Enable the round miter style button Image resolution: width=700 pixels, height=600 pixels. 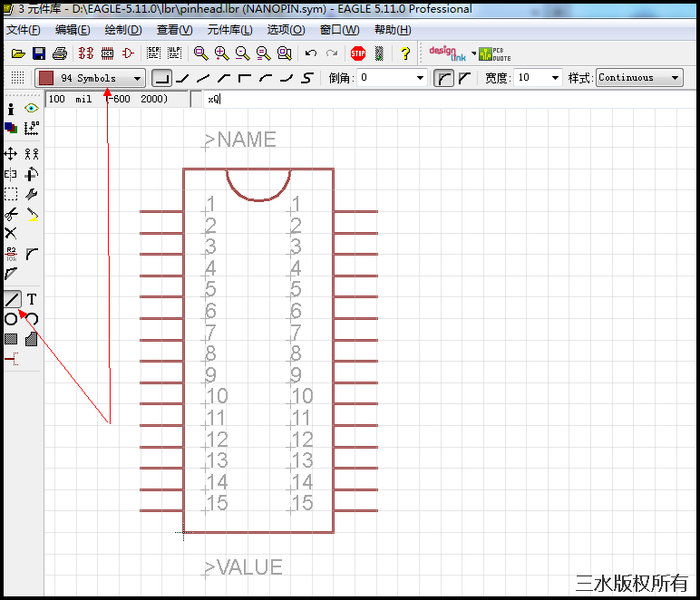[x=444, y=78]
